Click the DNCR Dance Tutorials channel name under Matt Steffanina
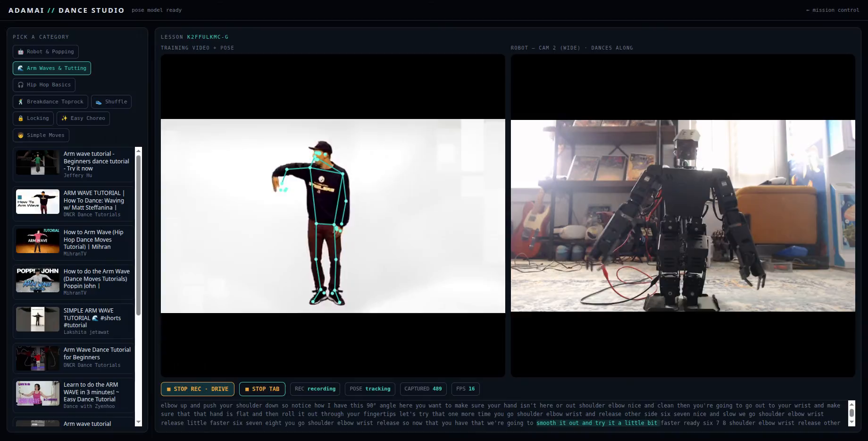This screenshot has height=441, width=868. [92, 215]
